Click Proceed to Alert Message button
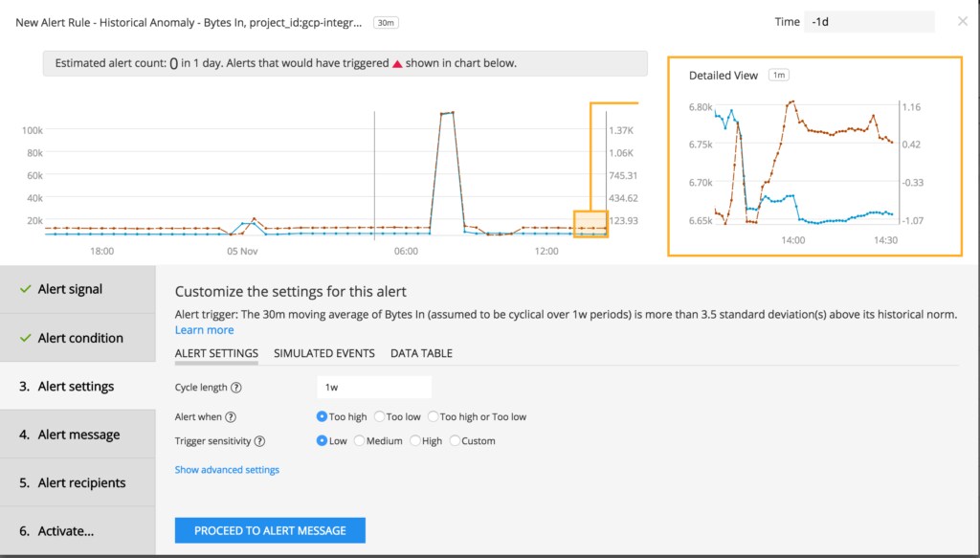This screenshot has width=980, height=558. 270,530
